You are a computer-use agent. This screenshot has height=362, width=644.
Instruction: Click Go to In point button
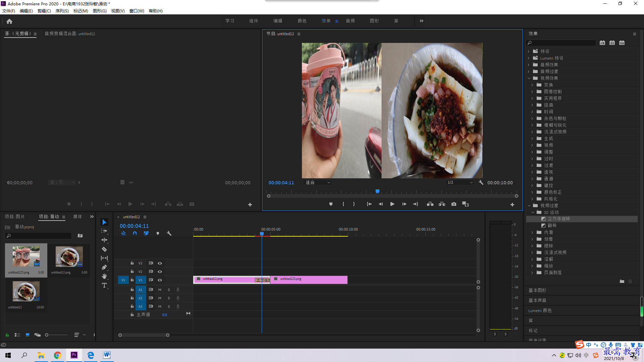[369, 204]
